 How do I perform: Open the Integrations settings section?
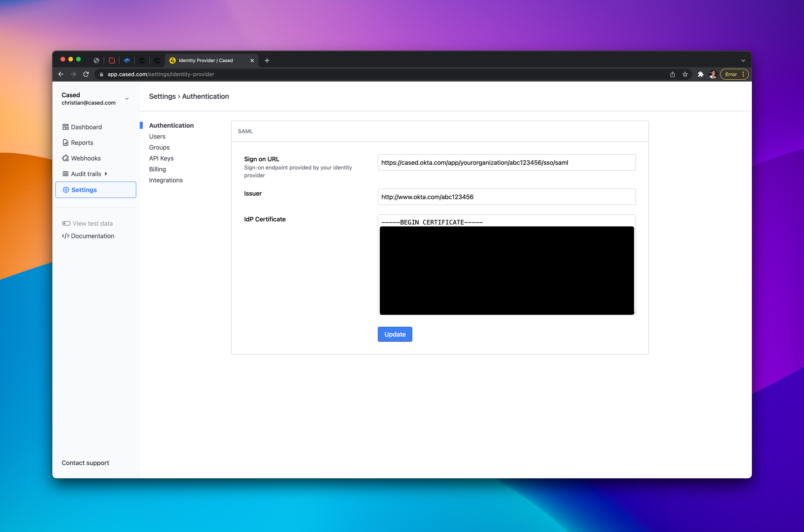(166, 180)
